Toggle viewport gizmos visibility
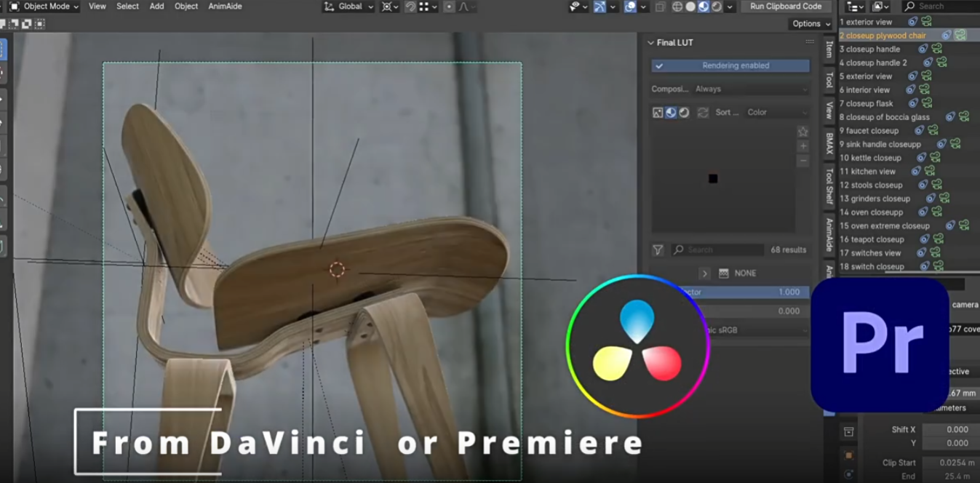This screenshot has height=483, width=980. (x=599, y=7)
